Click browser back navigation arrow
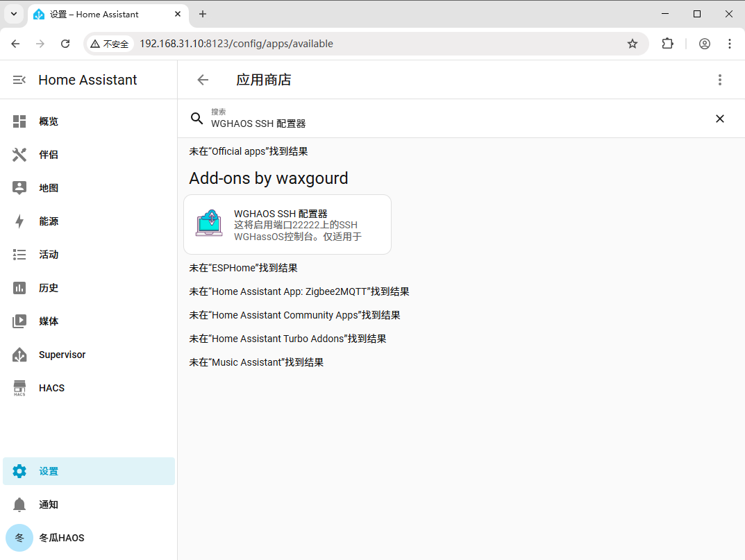 [16, 44]
